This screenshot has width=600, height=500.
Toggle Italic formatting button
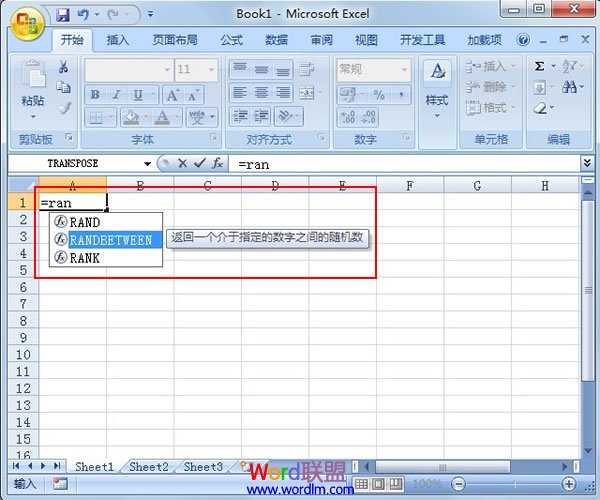[x=116, y=95]
